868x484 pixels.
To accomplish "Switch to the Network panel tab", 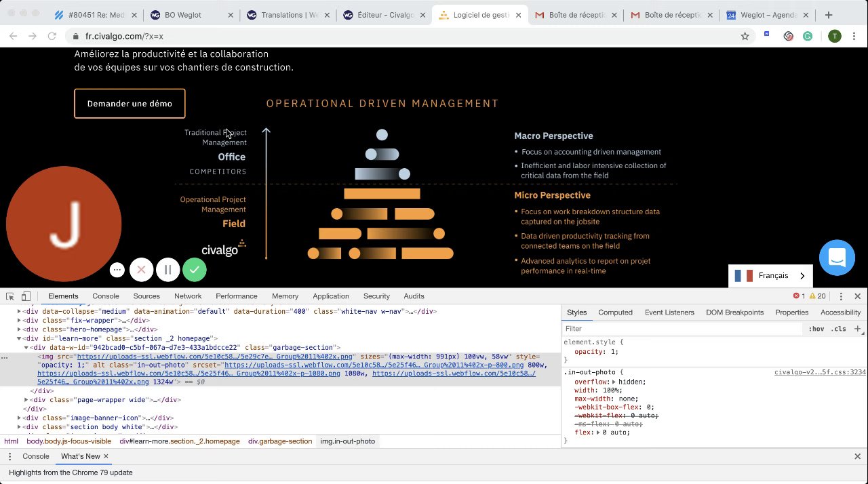I will point(188,296).
